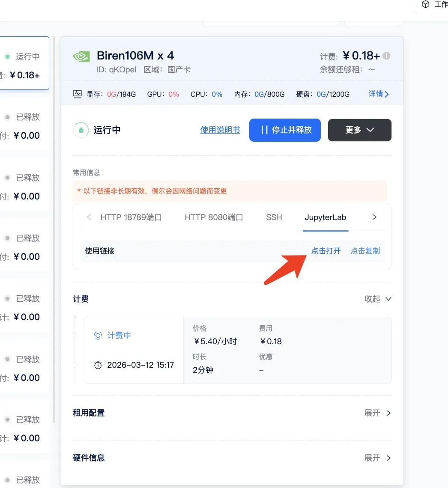This screenshot has height=488, width=448.
Task: Click the 显存 0G/194G usage value
Action: [121, 94]
